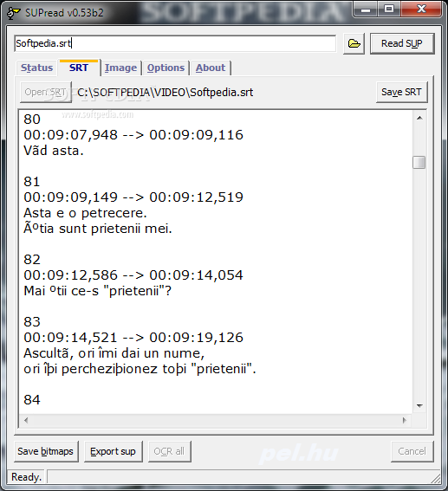Click subtitle number 80
Image resolution: width=448 pixels, height=491 pixels.
pyautogui.click(x=32, y=120)
